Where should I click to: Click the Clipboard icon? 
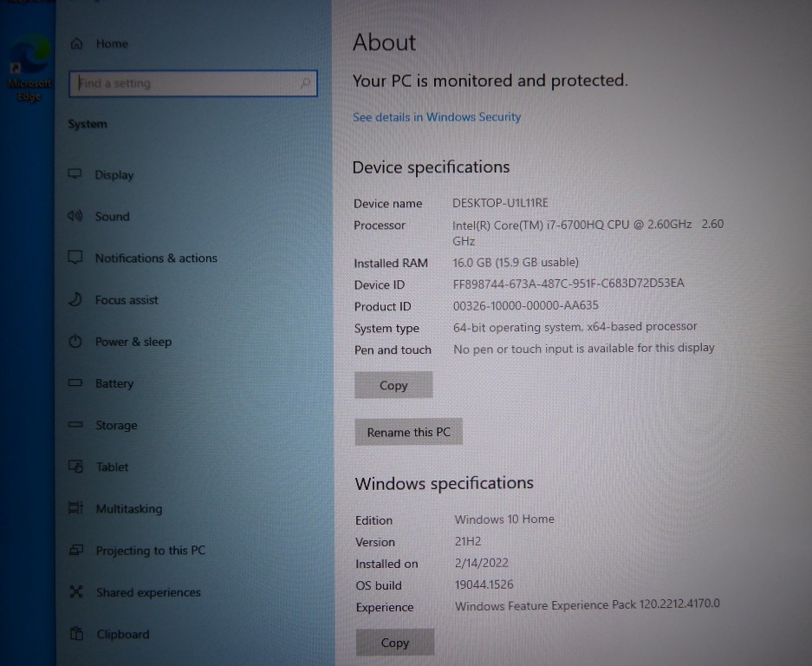tap(77, 633)
